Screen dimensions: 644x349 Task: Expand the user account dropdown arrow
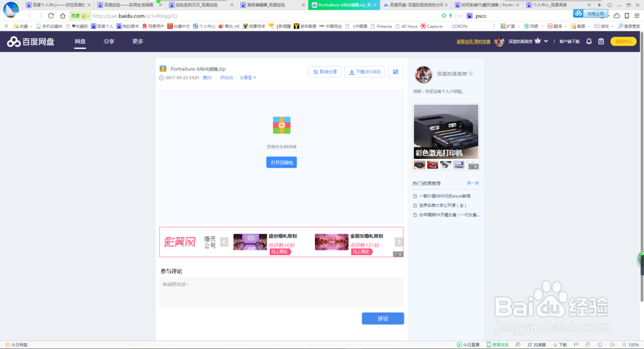pos(546,41)
